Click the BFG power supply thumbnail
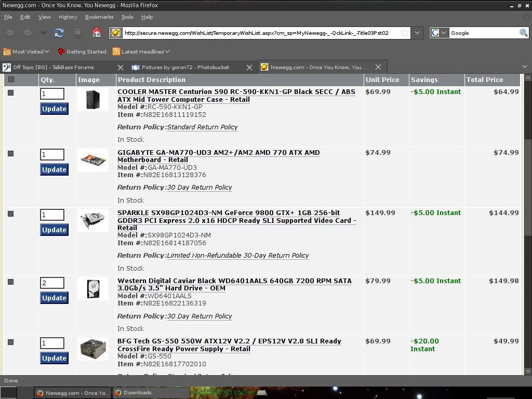The image size is (532, 399). pos(93,349)
